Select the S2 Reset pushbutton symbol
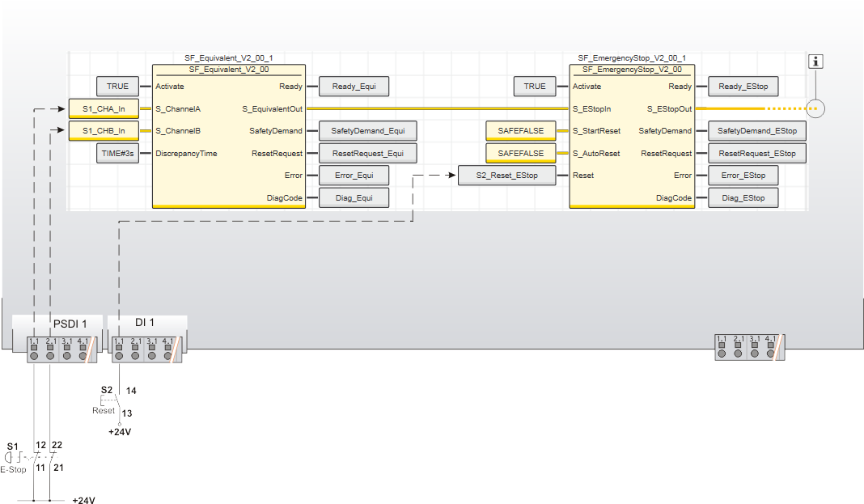The height and width of the screenshot is (504, 864). click(x=112, y=400)
